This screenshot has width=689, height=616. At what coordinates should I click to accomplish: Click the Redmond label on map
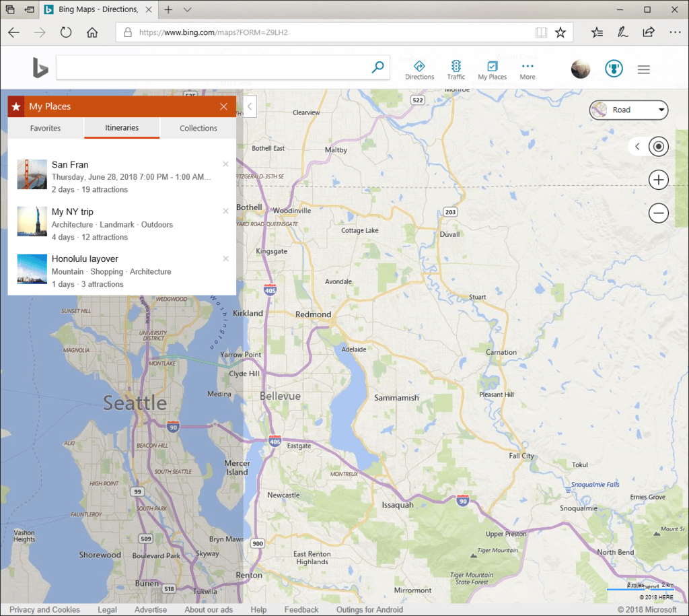[x=314, y=314]
